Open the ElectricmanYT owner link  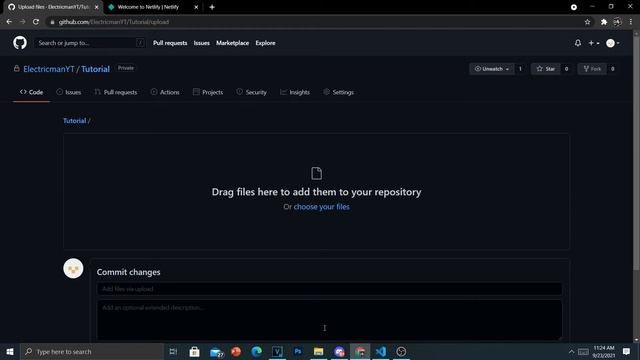point(49,69)
